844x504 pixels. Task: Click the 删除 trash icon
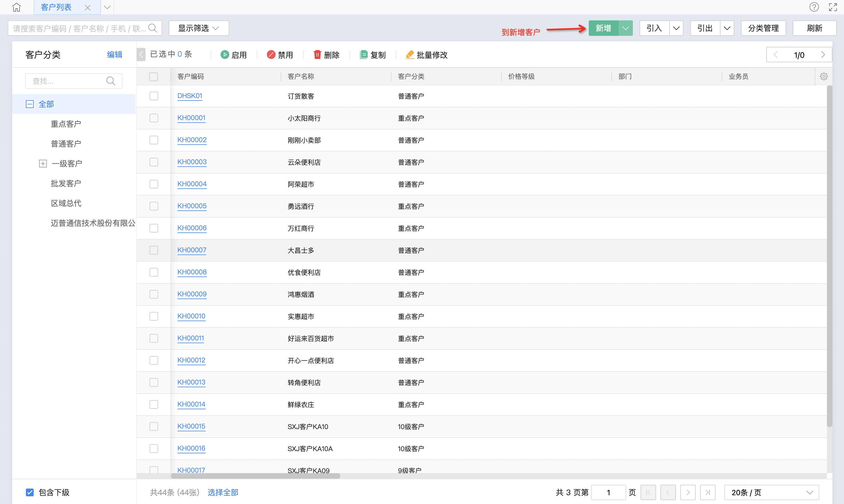point(317,55)
